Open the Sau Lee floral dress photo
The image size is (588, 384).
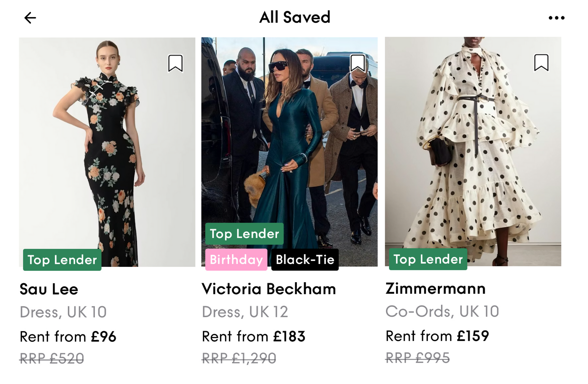pos(107,147)
